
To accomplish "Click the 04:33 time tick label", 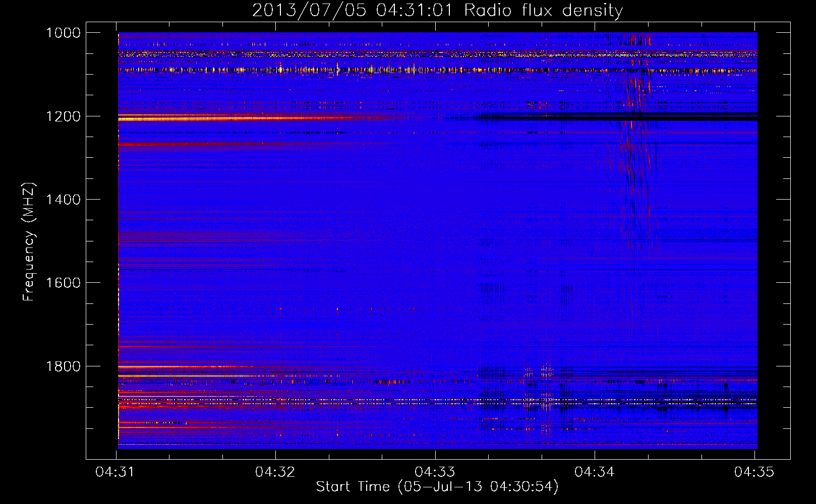I will tap(435, 472).
